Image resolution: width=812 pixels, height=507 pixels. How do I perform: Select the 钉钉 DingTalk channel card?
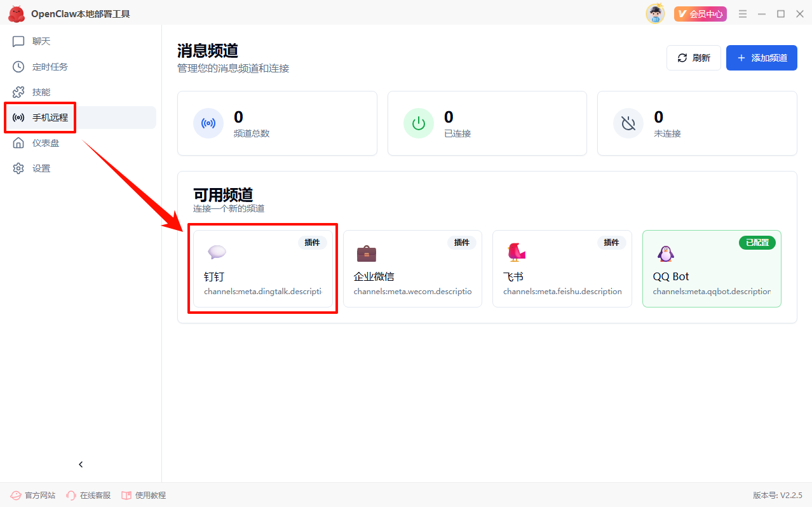262,269
